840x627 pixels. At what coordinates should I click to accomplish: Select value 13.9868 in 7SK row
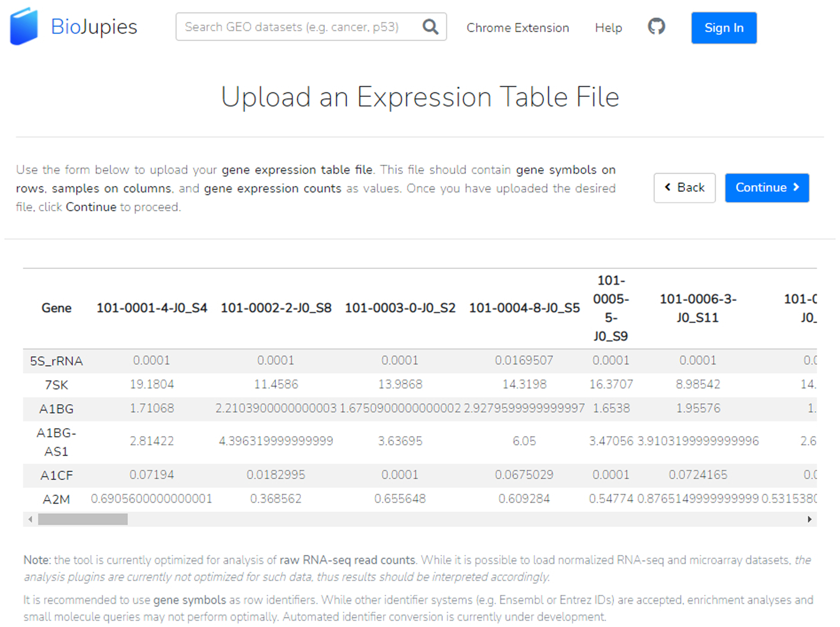400,384
